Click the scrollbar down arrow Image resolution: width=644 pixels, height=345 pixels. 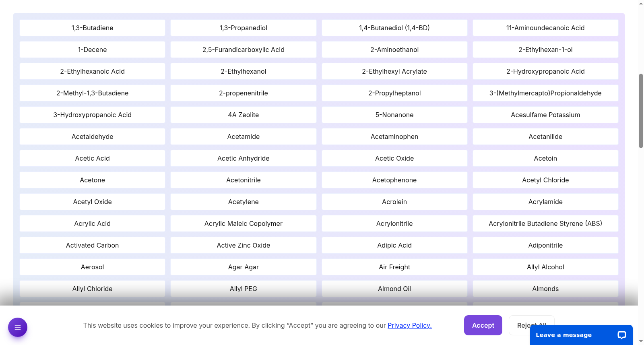[641, 341]
